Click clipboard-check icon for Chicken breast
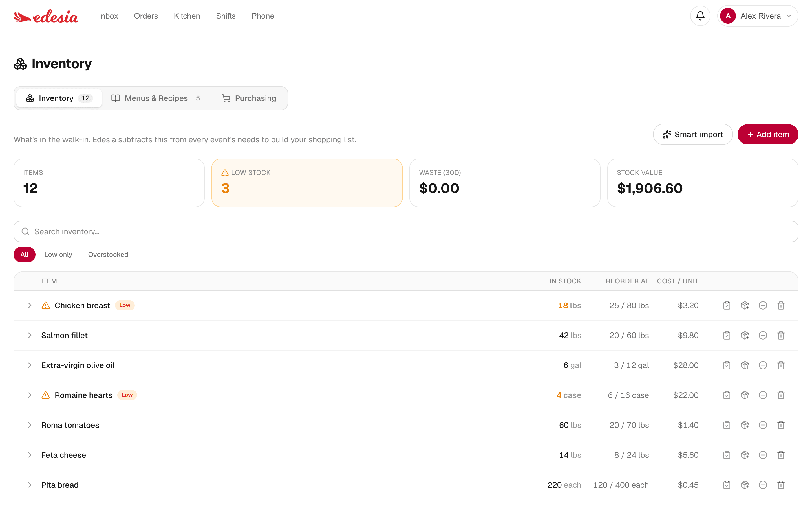 click(727, 305)
